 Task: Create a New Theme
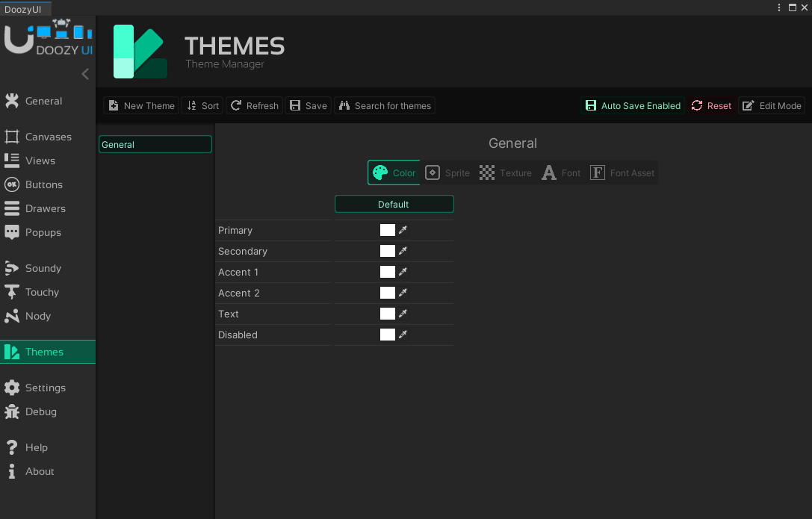pos(140,105)
